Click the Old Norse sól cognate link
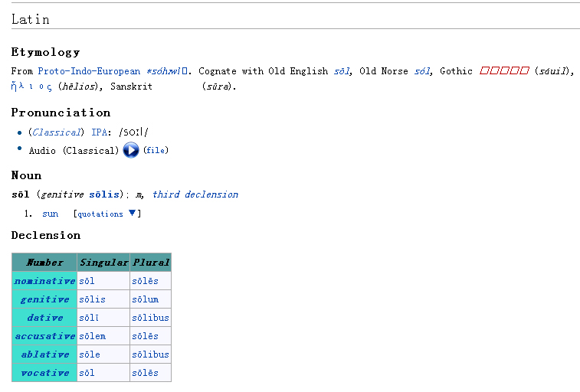The width and height of the screenshot is (580, 392). (x=422, y=71)
